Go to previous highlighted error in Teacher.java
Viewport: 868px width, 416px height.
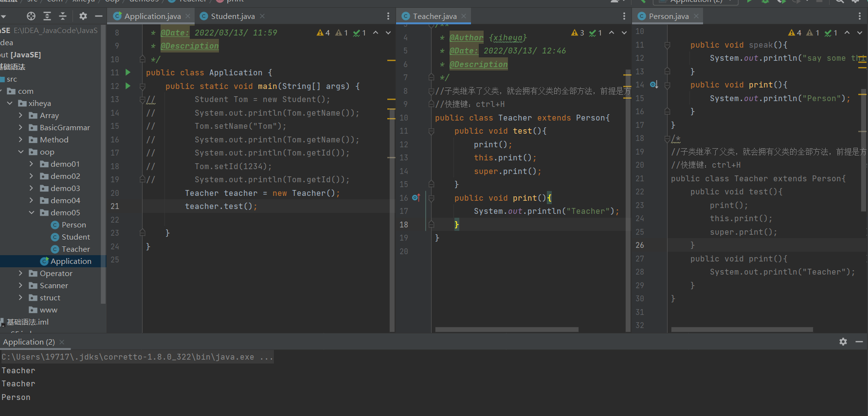pyautogui.click(x=612, y=33)
